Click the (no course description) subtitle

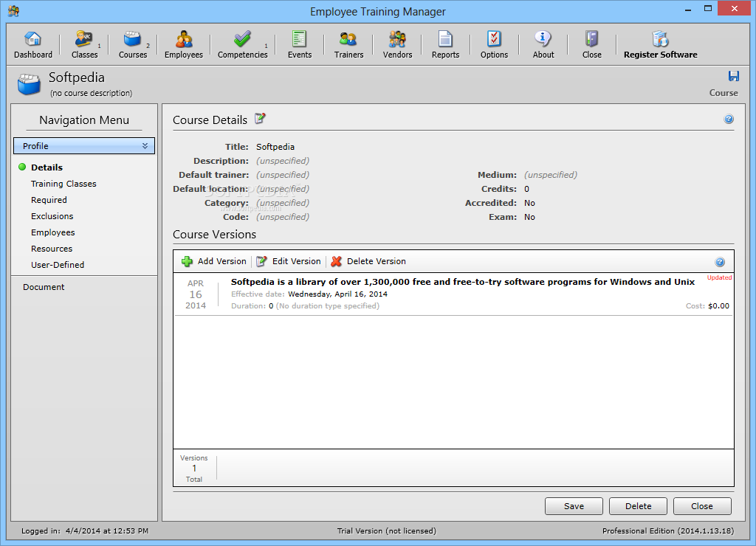click(91, 93)
